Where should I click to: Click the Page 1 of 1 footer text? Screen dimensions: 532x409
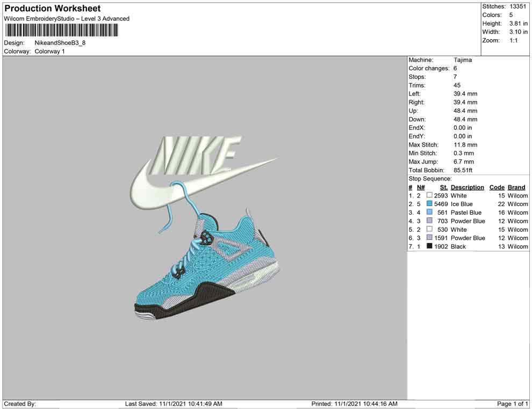click(x=512, y=404)
